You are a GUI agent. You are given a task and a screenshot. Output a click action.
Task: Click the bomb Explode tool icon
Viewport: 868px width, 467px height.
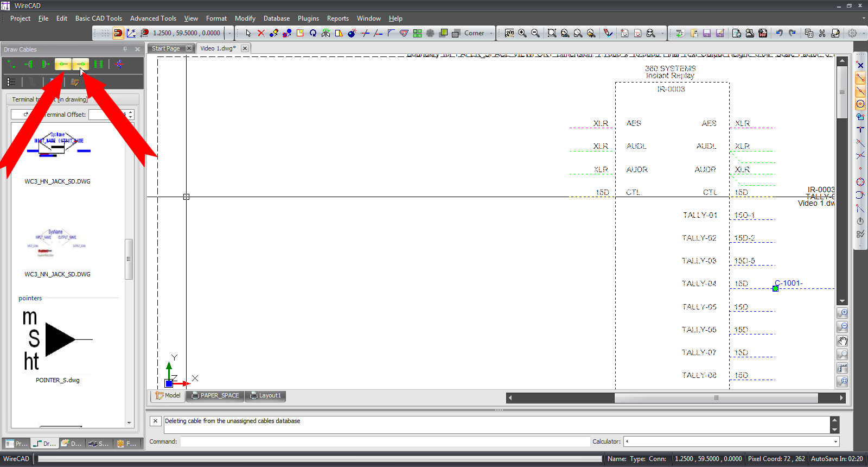(352, 33)
